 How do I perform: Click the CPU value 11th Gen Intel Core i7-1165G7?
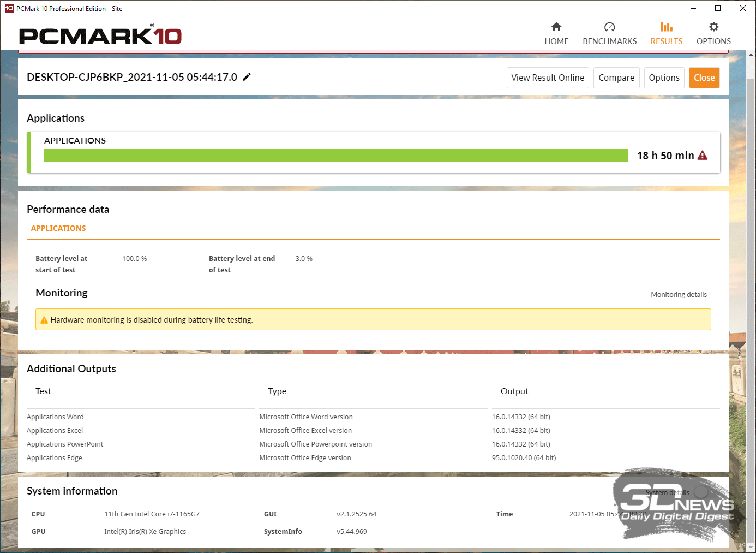152,514
